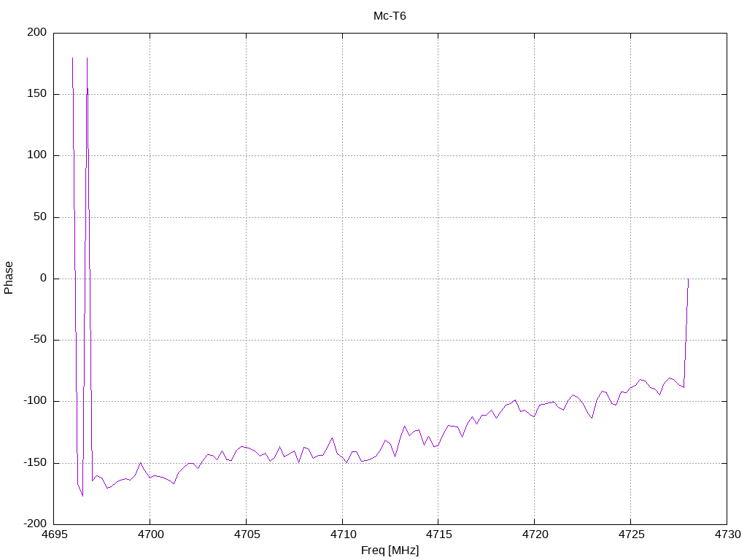Click the 100 y-axis tick label
The height and width of the screenshot is (560, 747).
click(37, 155)
